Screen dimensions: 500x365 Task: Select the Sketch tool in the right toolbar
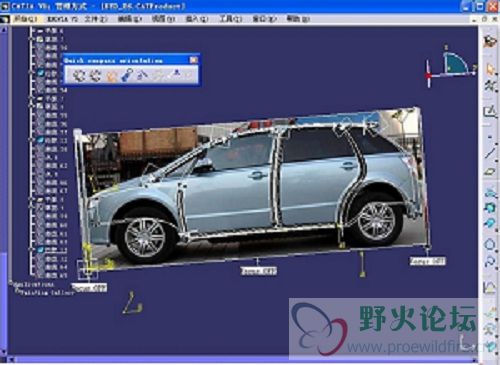point(490,112)
